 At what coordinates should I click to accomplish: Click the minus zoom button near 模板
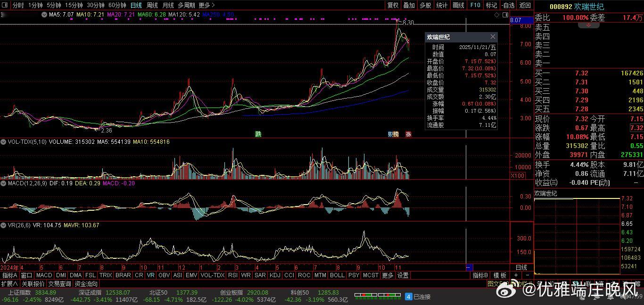click(x=528, y=275)
